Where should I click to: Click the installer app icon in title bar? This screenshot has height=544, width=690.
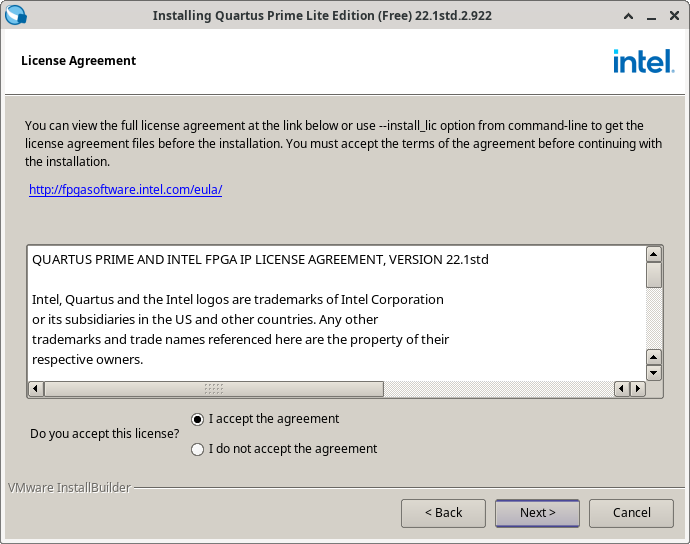click(16, 15)
